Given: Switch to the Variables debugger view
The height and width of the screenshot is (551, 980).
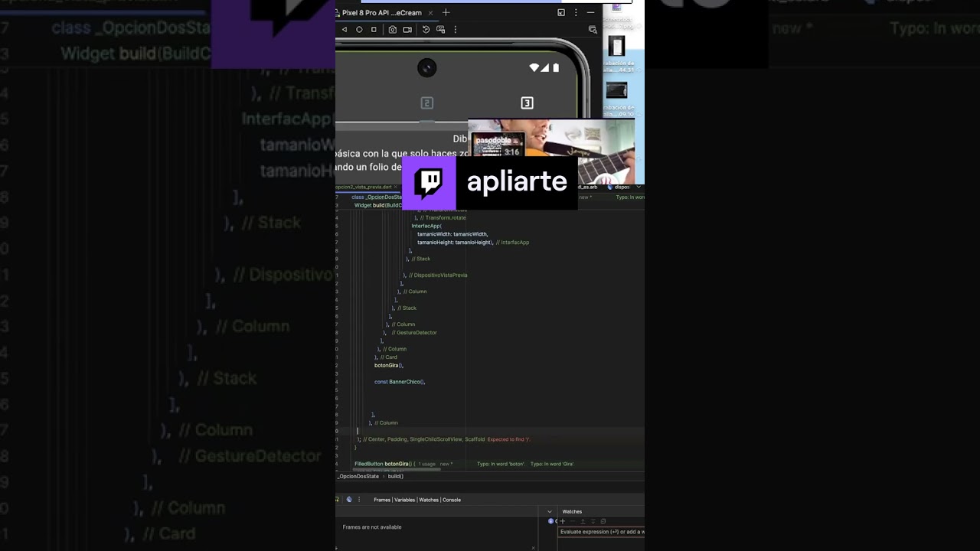Looking at the screenshot, I should pyautogui.click(x=404, y=500).
